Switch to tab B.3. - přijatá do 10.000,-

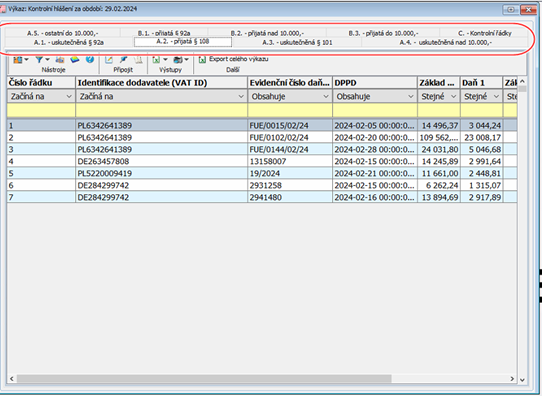click(x=383, y=33)
